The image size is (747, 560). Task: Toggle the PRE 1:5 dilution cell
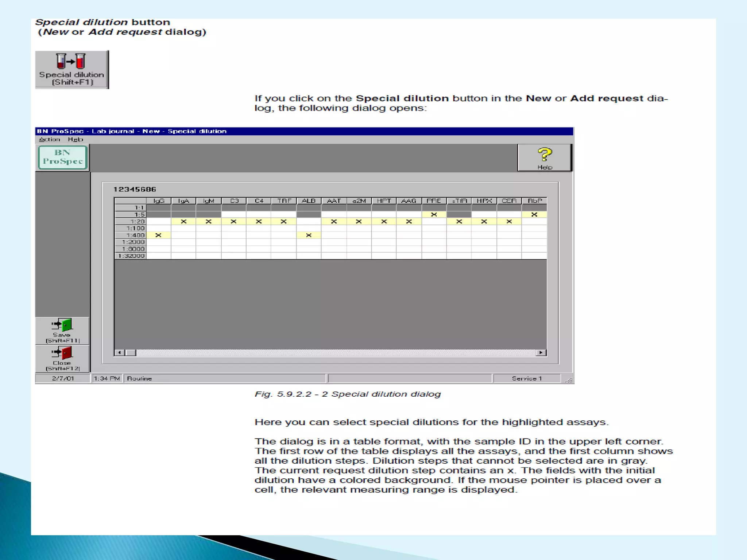(x=434, y=214)
